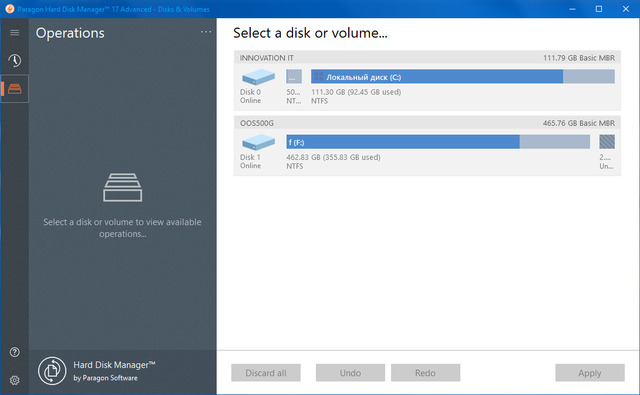Click the Redo button

tap(425, 373)
